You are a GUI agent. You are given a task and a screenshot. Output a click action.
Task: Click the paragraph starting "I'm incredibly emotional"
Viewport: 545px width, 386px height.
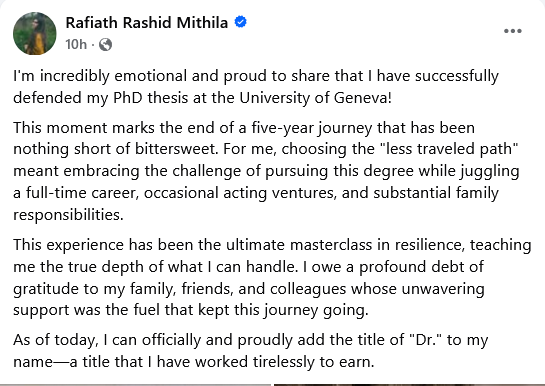(x=256, y=87)
